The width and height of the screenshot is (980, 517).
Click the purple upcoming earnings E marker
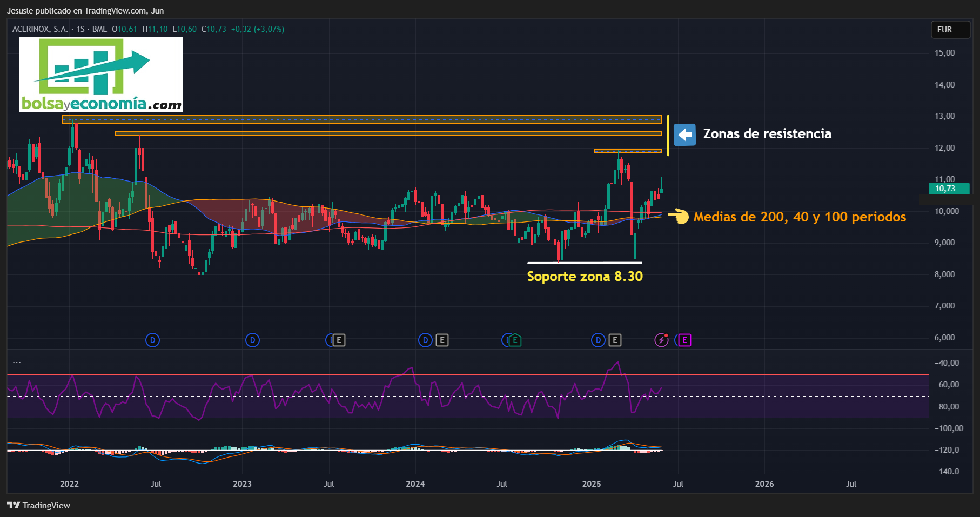click(684, 340)
